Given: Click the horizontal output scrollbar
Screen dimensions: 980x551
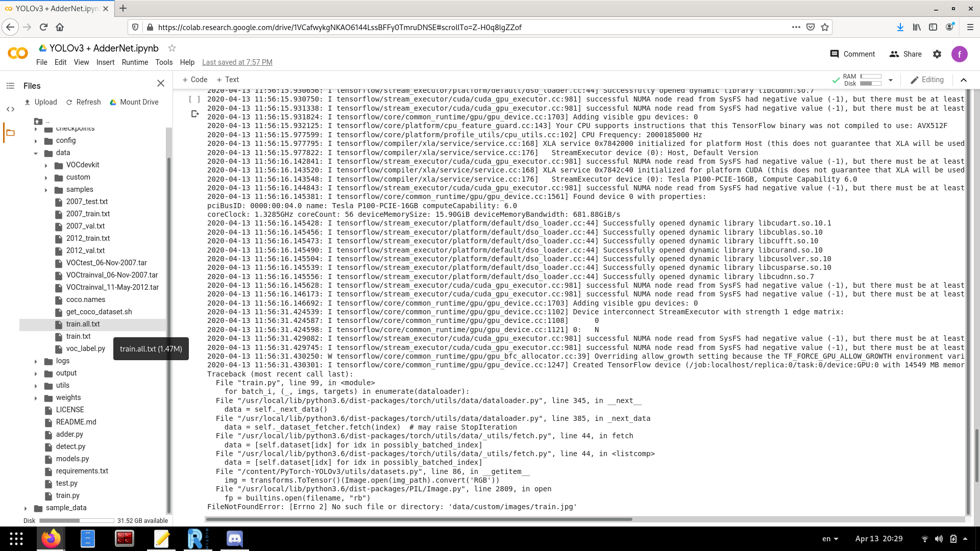Looking at the screenshot, I should point(419,519).
